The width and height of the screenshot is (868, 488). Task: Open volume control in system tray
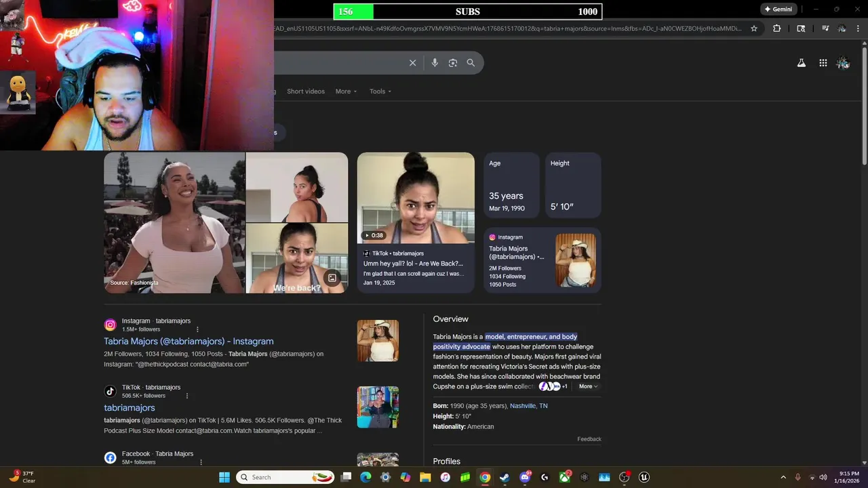click(823, 477)
